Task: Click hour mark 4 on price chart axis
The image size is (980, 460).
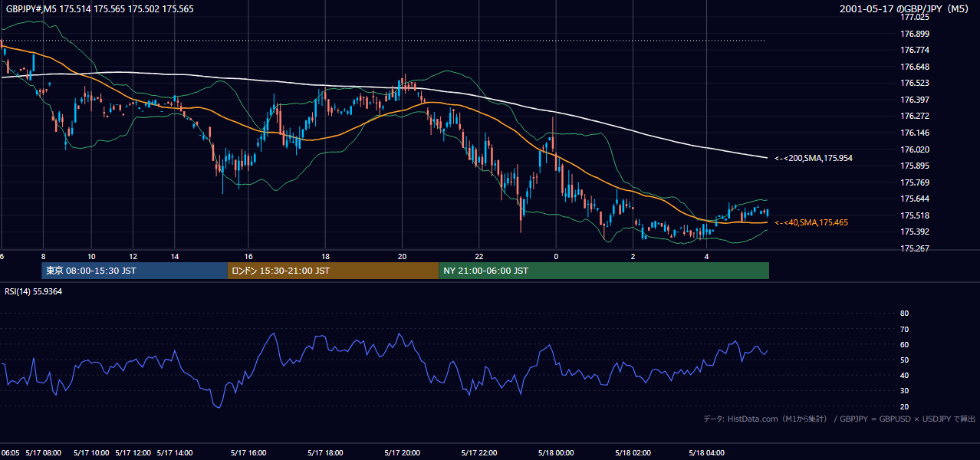Action: click(707, 256)
